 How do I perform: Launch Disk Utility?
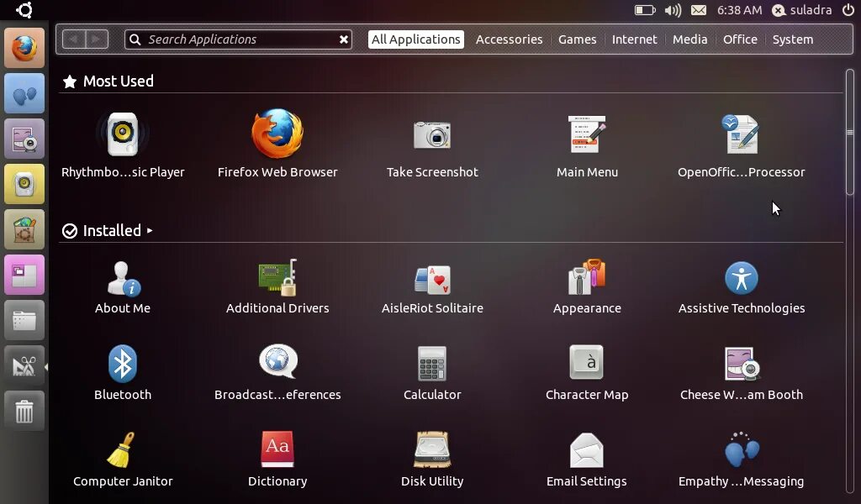point(432,459)
